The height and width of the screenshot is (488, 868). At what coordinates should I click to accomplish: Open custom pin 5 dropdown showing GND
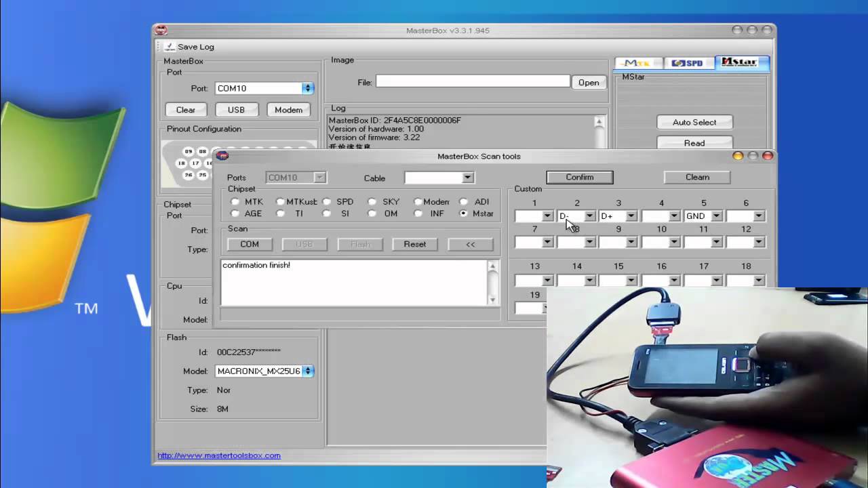[716, 216]
